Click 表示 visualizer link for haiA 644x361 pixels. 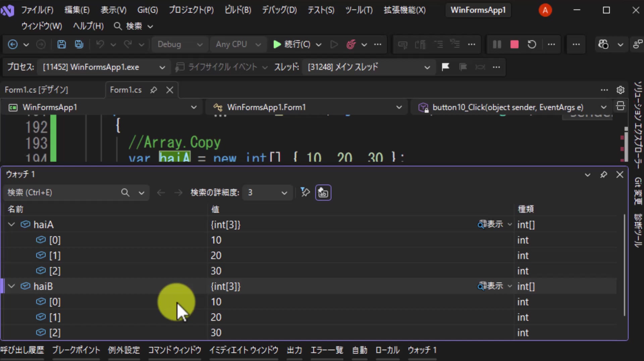pos(490,224)
